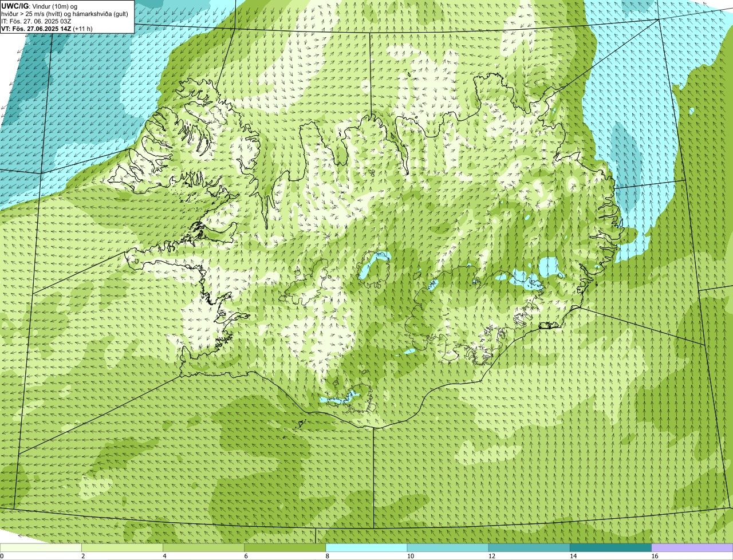
Task: Click the legend scale label '8'
Action: (x=327, y=556)
